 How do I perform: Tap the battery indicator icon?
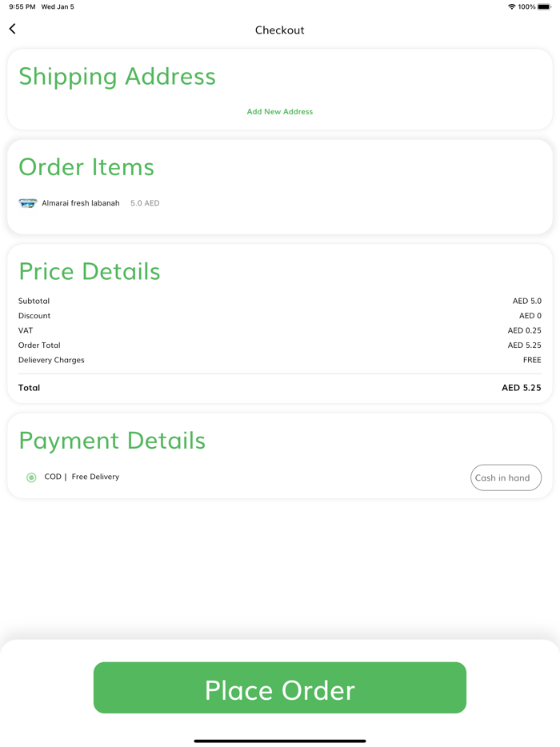[x=544, y=7]
